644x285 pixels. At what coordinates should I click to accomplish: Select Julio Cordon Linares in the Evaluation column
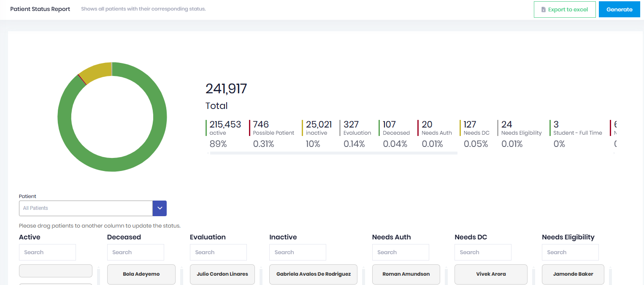(x=222, y=274)
